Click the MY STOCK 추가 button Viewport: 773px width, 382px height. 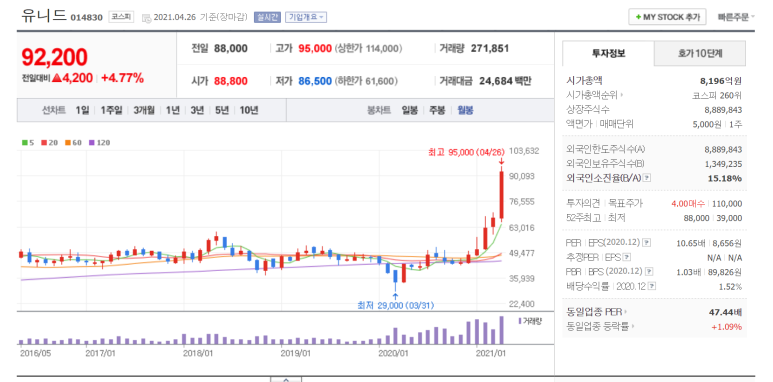click(668, 17)
